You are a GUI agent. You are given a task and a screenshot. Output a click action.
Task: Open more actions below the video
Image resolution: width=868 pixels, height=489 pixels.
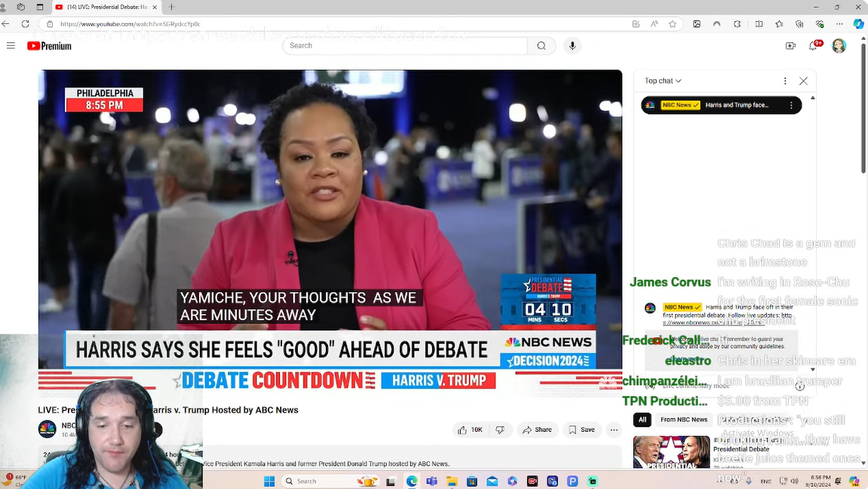pos(614,429)
